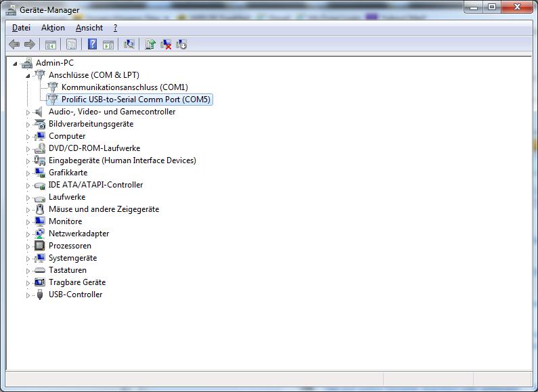Select Prolific USB-to-Serial Comm Port (COM5)
Viewport: 538px width, 392px height.
136,100
